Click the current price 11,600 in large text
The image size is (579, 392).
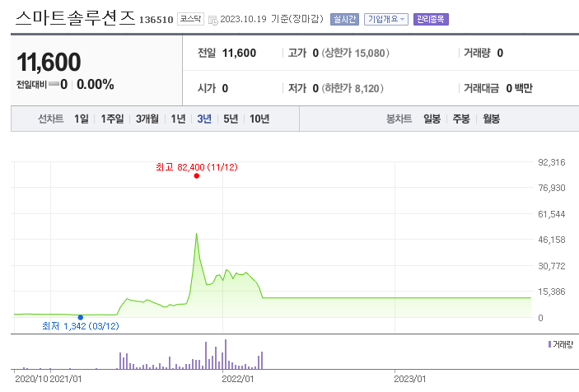(x=49, y=62)
